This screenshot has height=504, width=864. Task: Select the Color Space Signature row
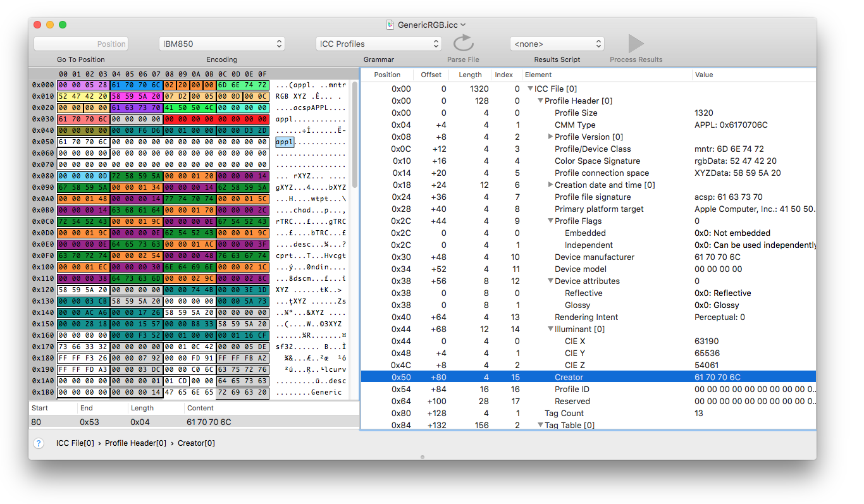click(x=588, y=161)
